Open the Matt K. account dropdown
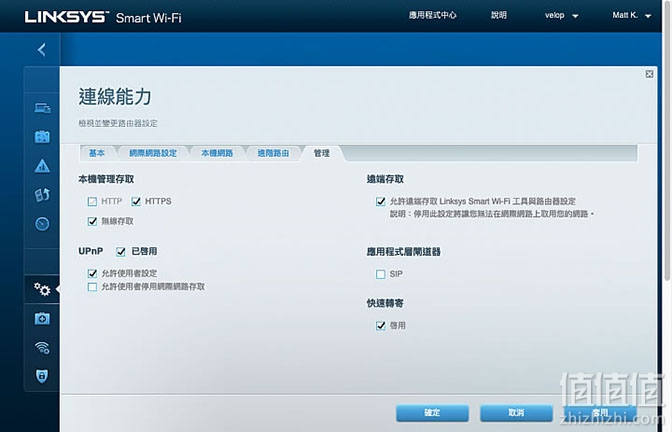The image size is (672, 432). [x=632, y=15]
